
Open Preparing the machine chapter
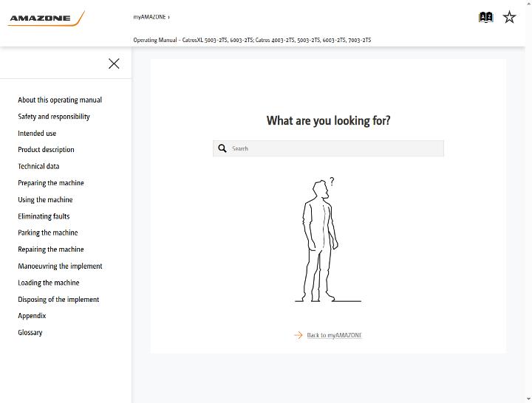[51, 183]
